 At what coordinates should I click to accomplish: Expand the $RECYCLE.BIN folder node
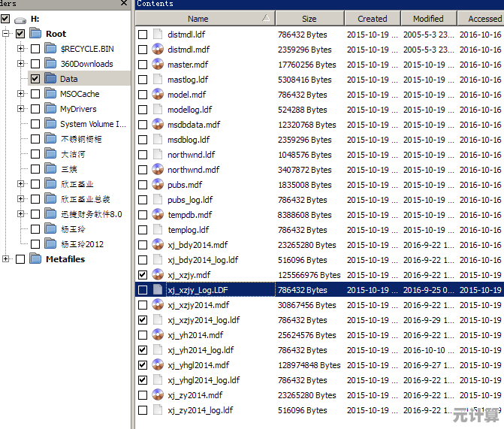pyautogui.click(x=21, y=49)
